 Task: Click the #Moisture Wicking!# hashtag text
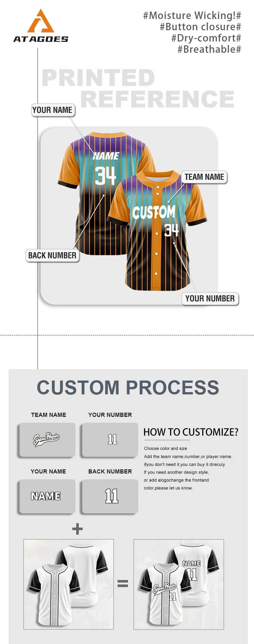click(192, 15)
